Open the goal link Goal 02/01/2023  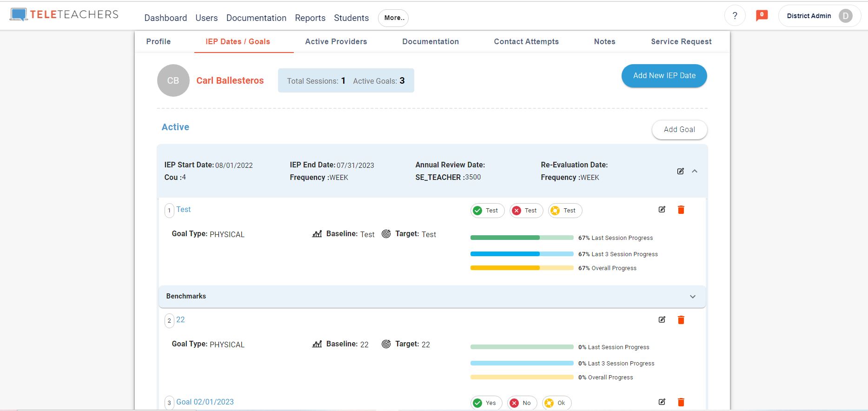coord(205,402)
